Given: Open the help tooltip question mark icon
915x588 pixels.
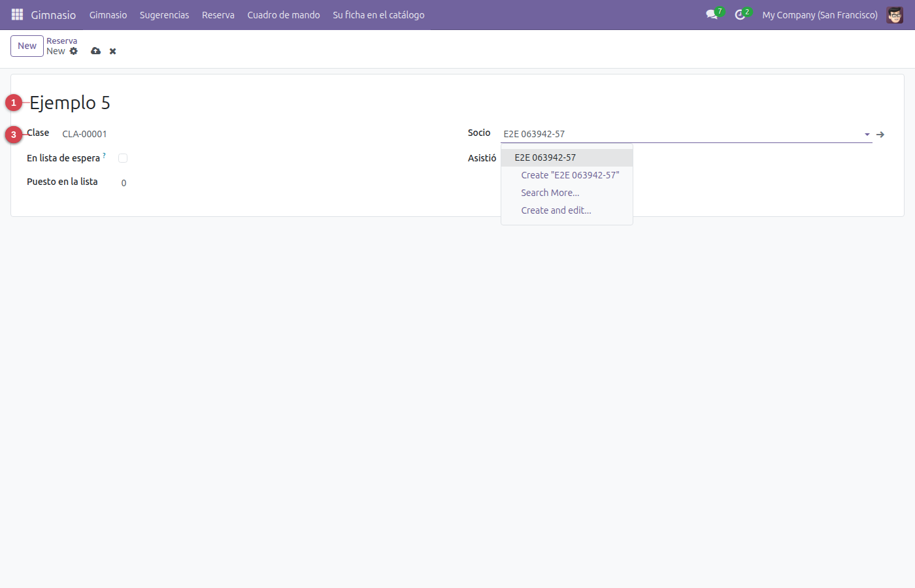Looking at the screenshot, I should [105, 155].
